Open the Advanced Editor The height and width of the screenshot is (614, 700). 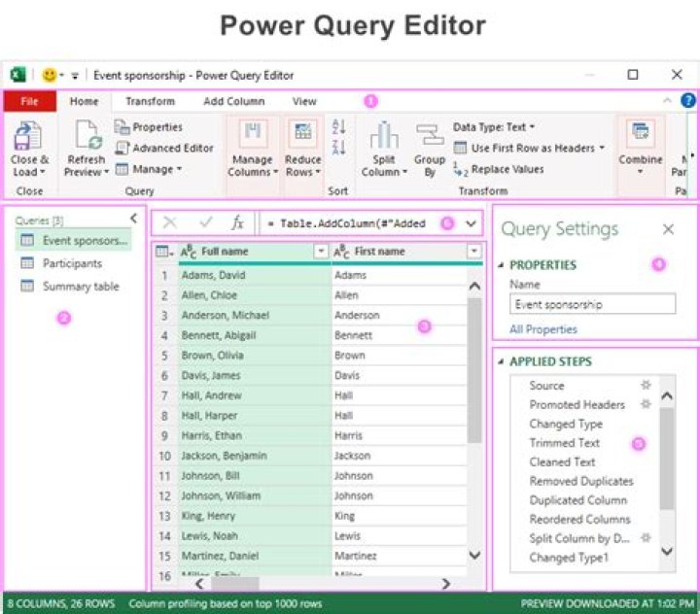point(164,148)
